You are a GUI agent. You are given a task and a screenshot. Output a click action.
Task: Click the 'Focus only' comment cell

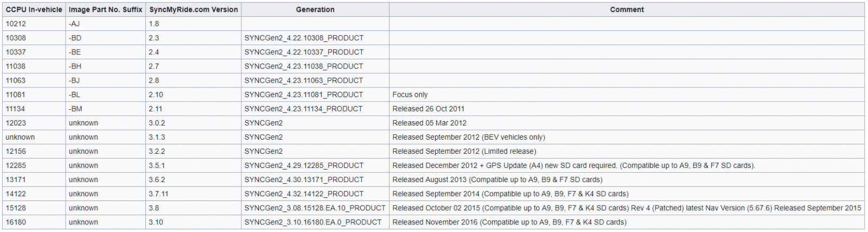click(x=627, y=95)
